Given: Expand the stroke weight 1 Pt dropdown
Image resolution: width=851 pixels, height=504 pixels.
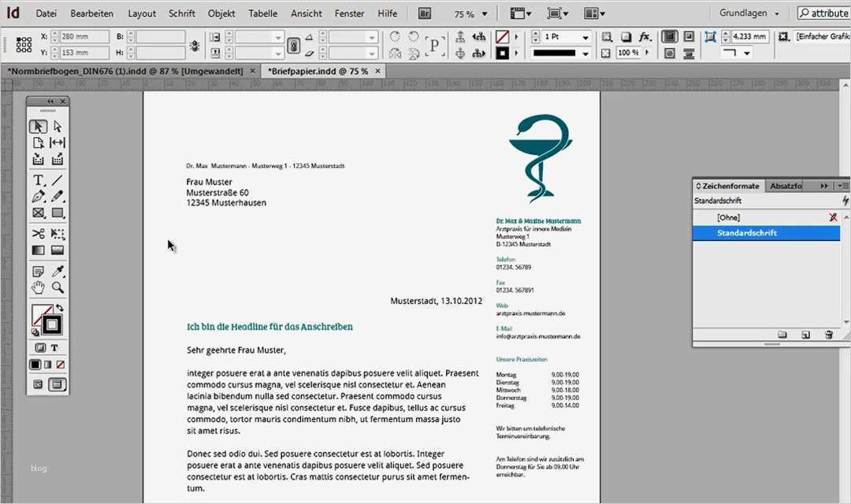Looking at the screenshot, I should coord(587,36).
